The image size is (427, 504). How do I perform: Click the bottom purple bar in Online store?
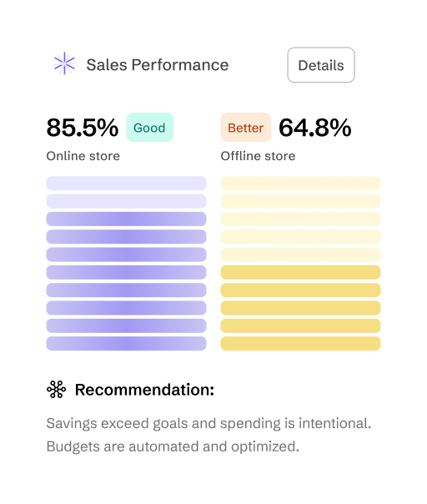coord(126,344)
